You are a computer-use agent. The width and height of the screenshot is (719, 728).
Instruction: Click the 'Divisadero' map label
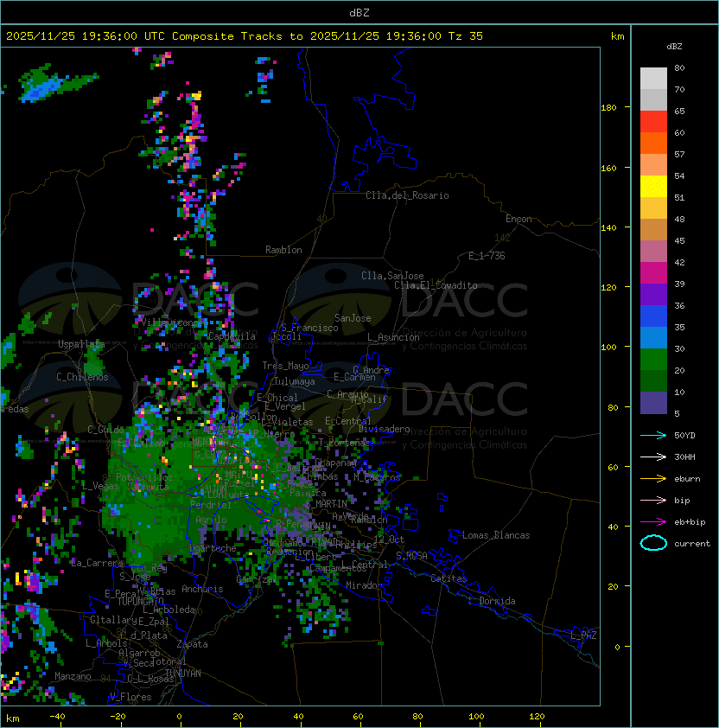pyautogui.click(x=384, y=429)
